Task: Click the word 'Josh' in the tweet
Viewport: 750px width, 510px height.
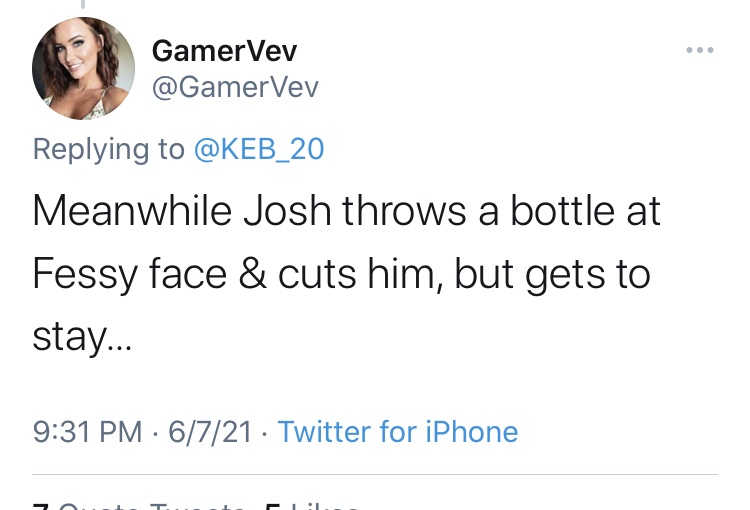Action: tap(287, 211)
